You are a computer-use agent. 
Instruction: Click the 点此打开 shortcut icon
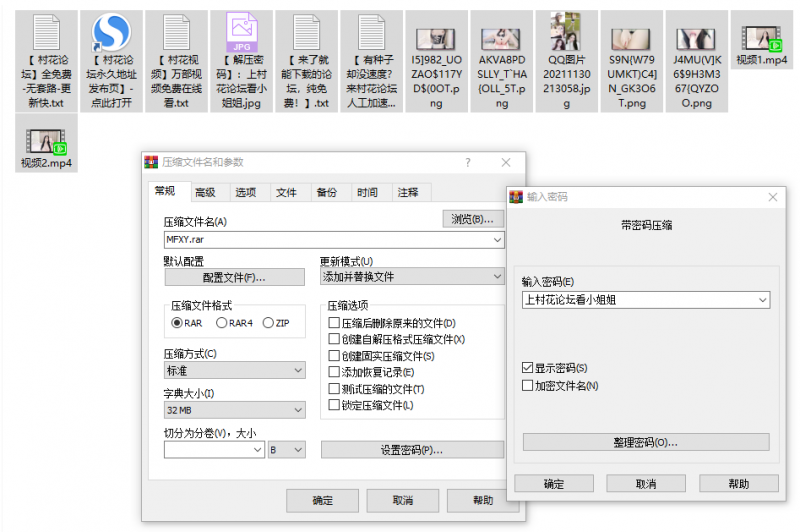pyautogui.click(x=111, y=35)
